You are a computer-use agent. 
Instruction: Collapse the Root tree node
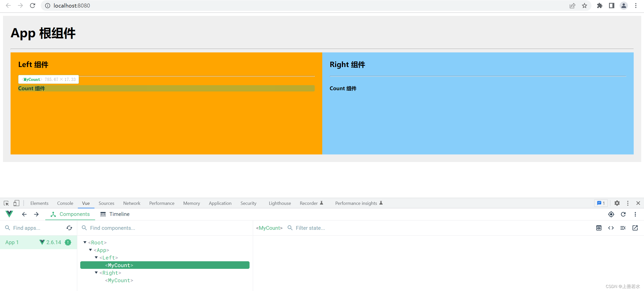point(85,242)
